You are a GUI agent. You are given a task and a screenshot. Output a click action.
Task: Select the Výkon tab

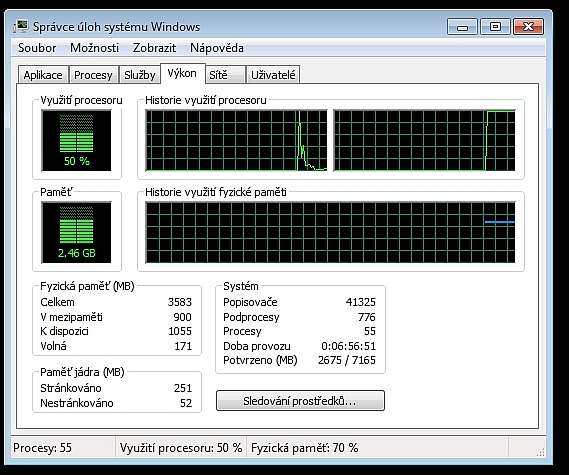click(183, 74)
